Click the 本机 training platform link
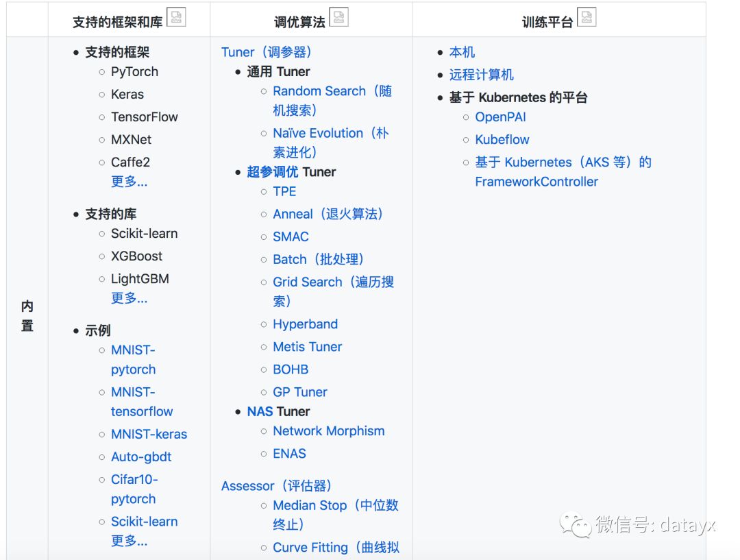The image size is (740, 560). (x=462, y=52)
